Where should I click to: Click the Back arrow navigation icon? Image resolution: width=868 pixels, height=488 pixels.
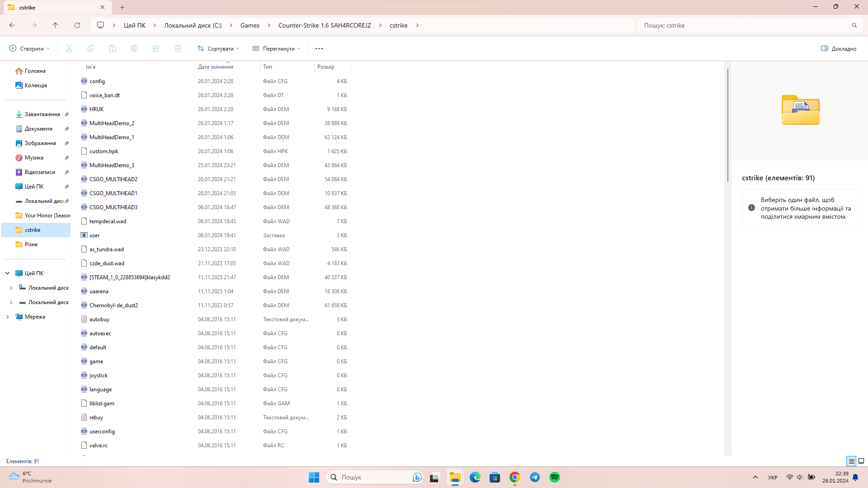(x=12, y=25)
